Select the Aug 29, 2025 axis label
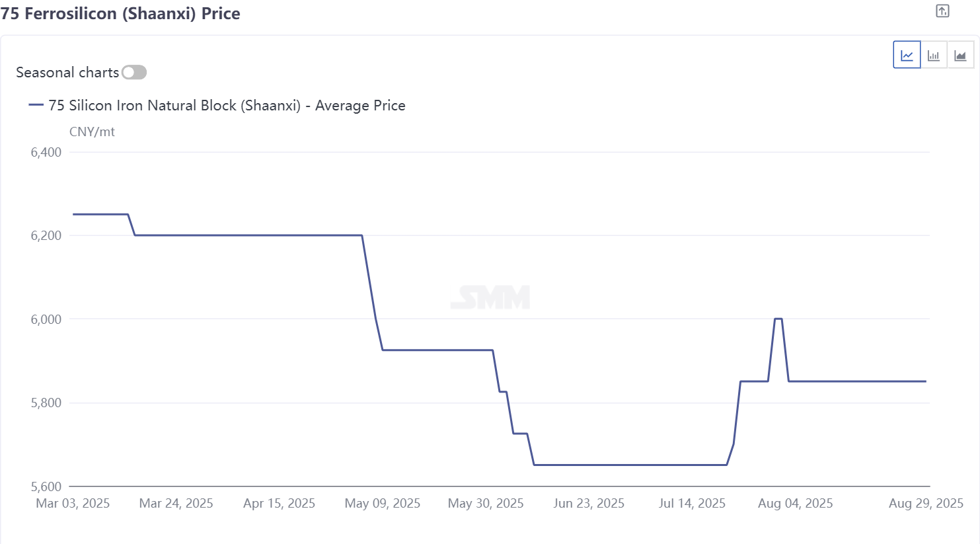The image size is (980, 544). 926,504
